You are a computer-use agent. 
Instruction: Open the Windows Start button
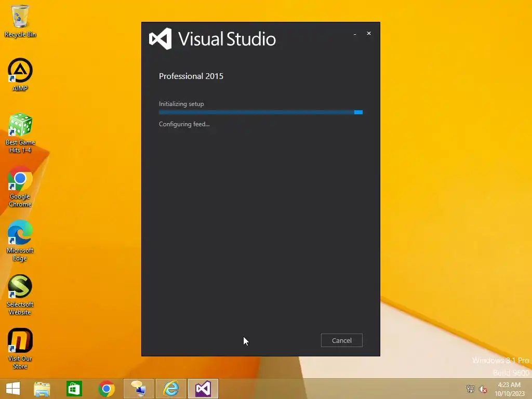click(x=13, y=389)
